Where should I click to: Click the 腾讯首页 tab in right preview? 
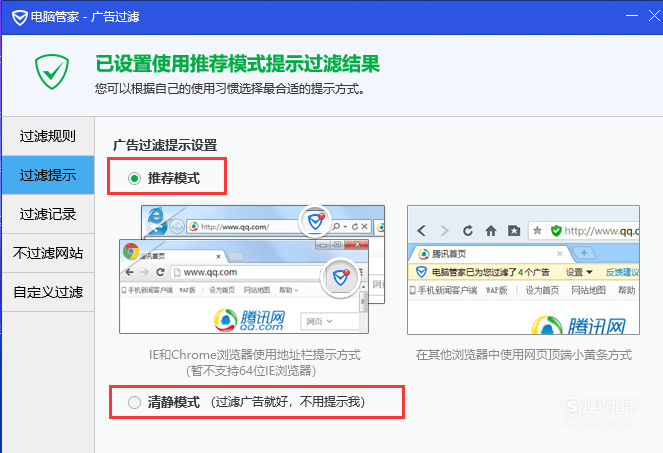coord(490,254)
